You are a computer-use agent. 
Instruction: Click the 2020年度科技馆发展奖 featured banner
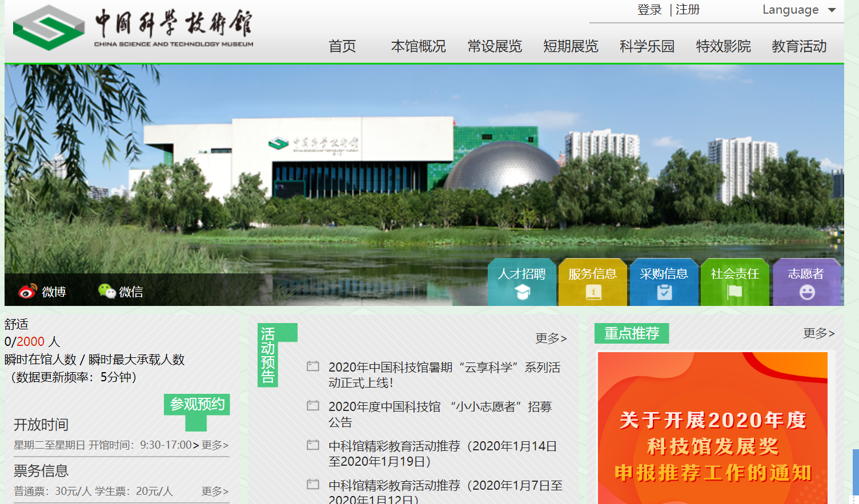[712, 428]
